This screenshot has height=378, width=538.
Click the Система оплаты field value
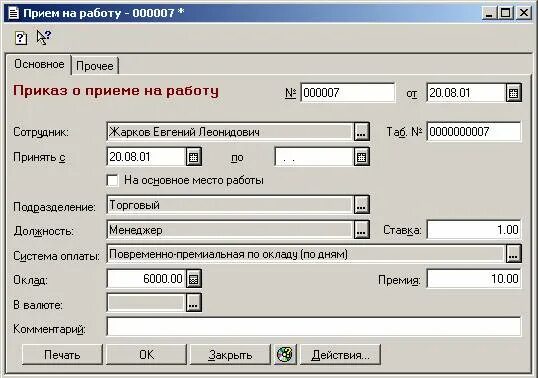307,254
